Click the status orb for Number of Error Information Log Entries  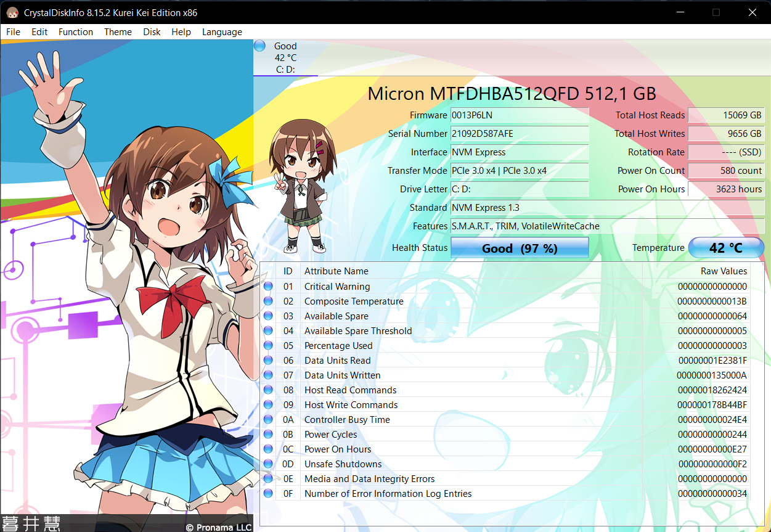pos(268,494)
